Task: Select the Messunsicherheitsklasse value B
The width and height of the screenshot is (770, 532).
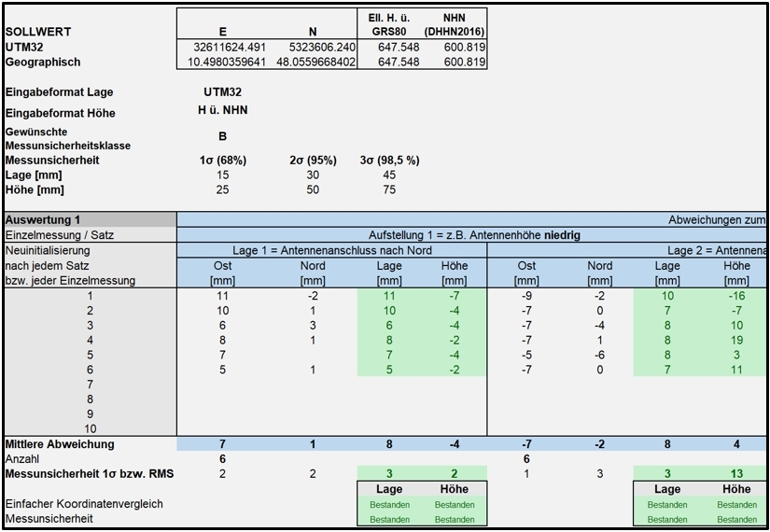Action: [222, 136]
